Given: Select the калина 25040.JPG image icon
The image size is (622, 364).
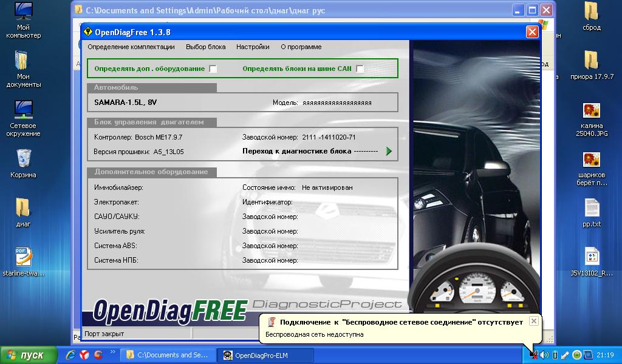Looking at the screenshot, I should [592, 118].
